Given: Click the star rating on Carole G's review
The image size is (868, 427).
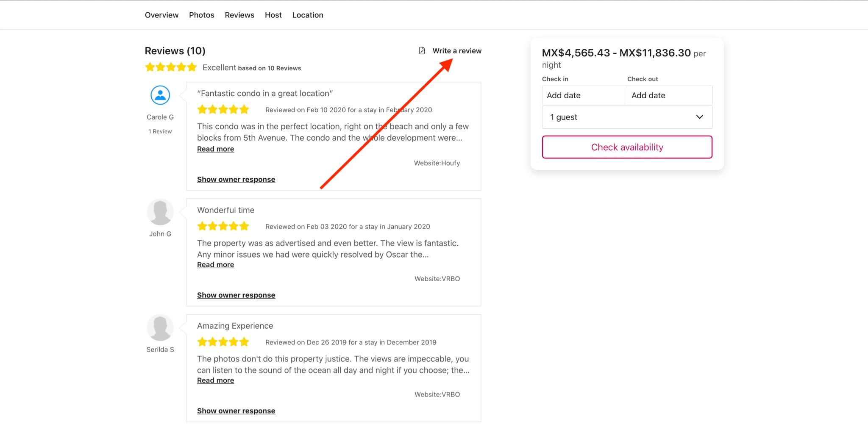Looking at the screenshot, I should (x=223, y=109).
